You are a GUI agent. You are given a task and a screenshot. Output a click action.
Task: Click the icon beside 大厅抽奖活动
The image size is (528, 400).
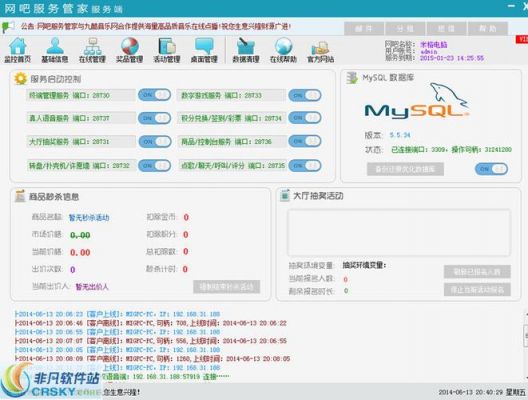point(285,195)
